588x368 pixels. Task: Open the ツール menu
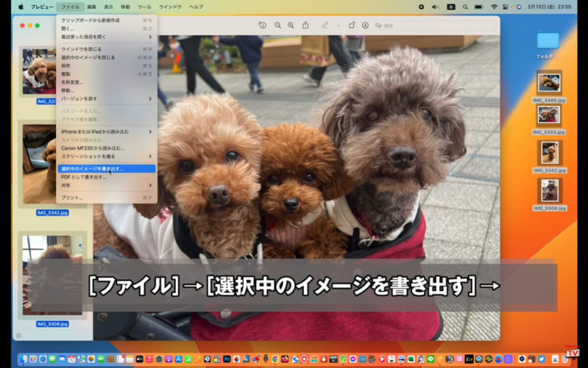click(x=145, y=7)
